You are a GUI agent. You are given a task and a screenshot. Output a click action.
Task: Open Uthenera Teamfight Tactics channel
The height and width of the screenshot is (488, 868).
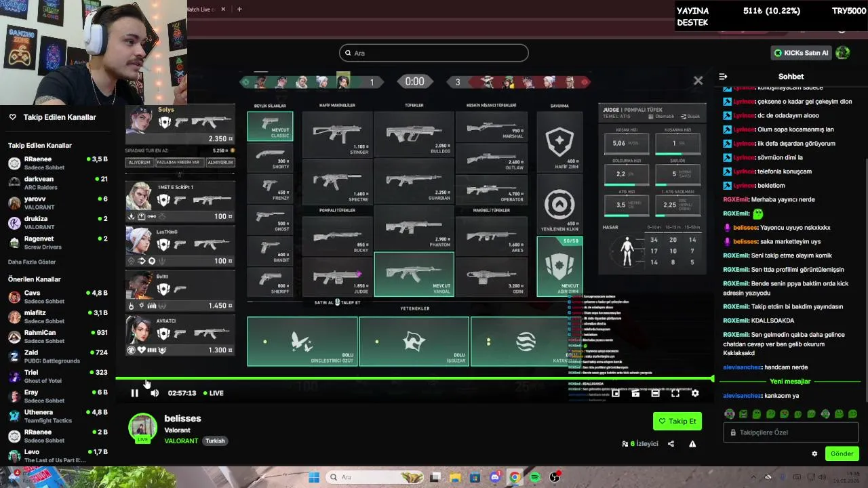58,416
